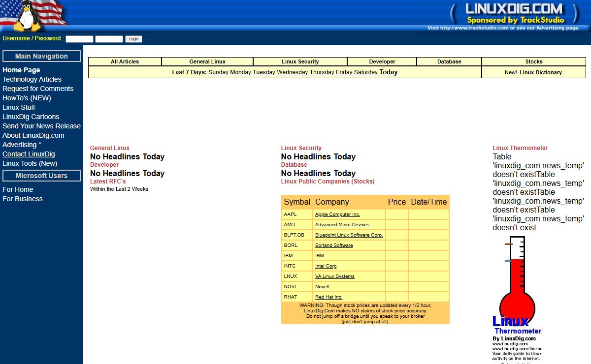Click the LNUX symbol cell

pyautogui.click(x=297, y=276)
